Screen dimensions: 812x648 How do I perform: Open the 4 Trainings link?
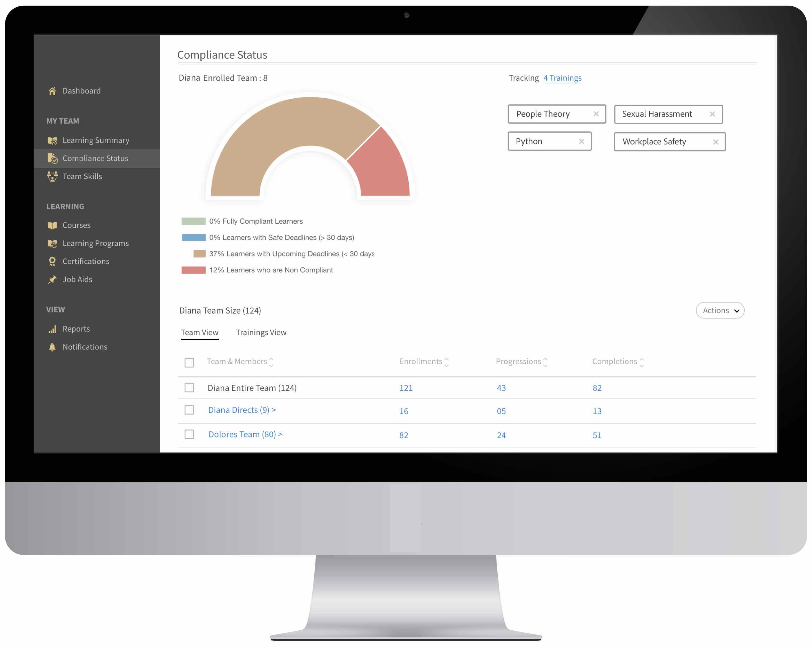coord(562,78)
